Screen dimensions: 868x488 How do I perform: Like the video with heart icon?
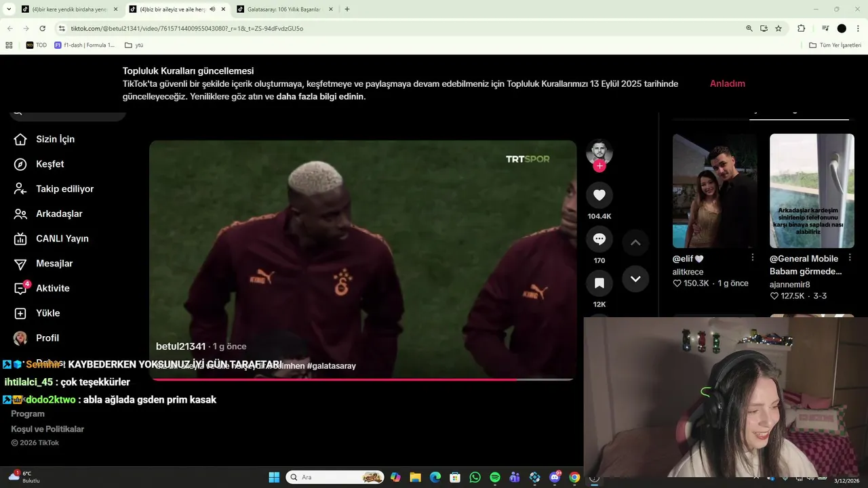point(599,195)
